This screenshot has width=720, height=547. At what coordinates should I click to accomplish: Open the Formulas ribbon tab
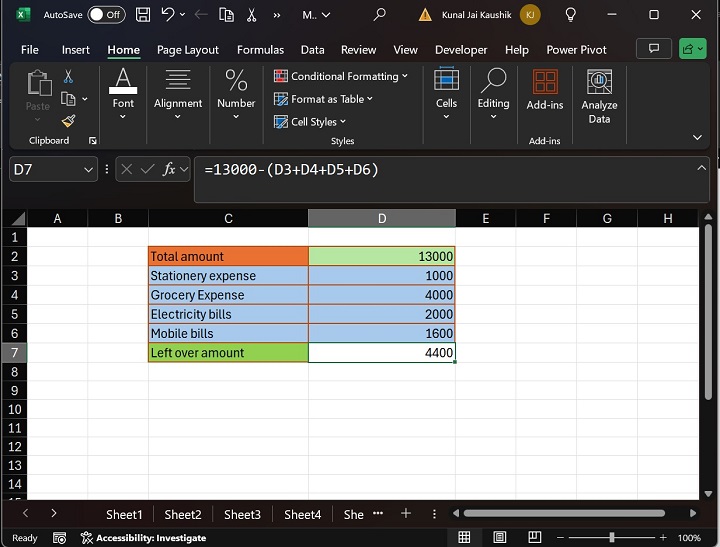click(x=260, y=50)
